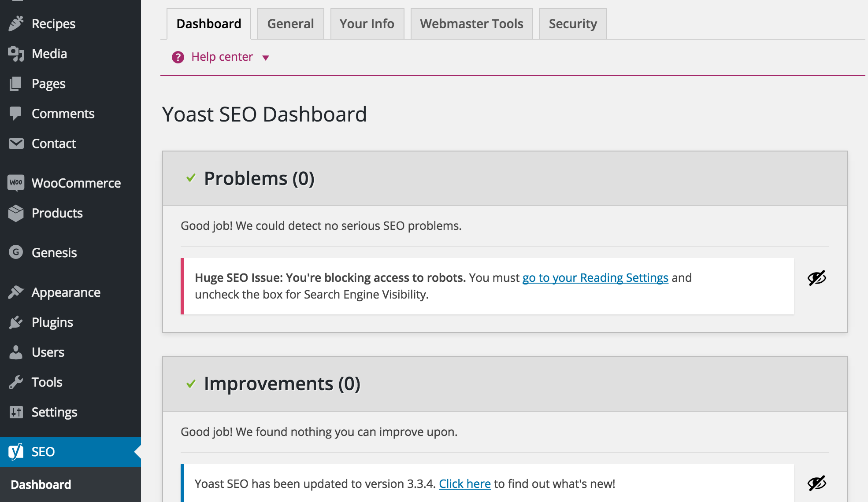Viewport: 868px width, 502px height.
Task: Click the WooCommerce logo icon
Action: tap(16, 183)
